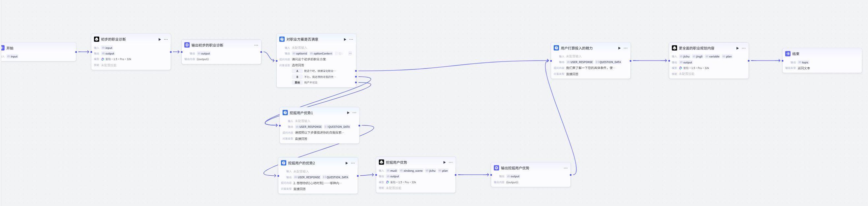Click the LLM icon of 更全面的职业规划内容

[x=674, y=48]
